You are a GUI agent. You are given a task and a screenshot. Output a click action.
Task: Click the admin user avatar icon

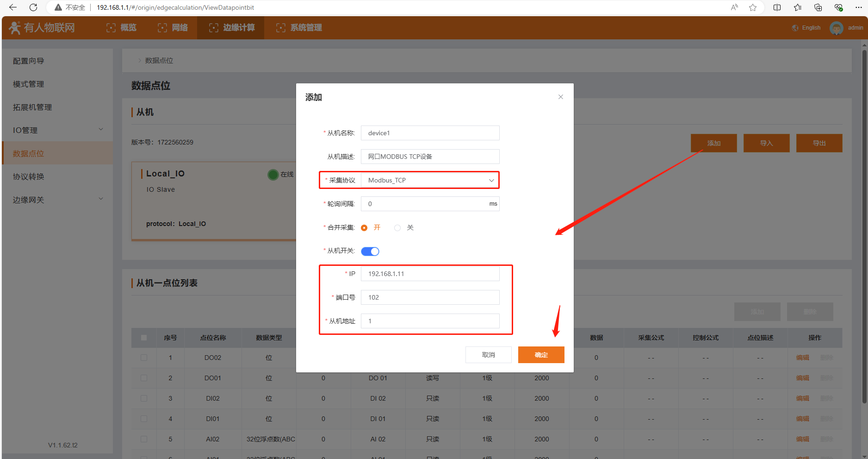pos(836,28)
